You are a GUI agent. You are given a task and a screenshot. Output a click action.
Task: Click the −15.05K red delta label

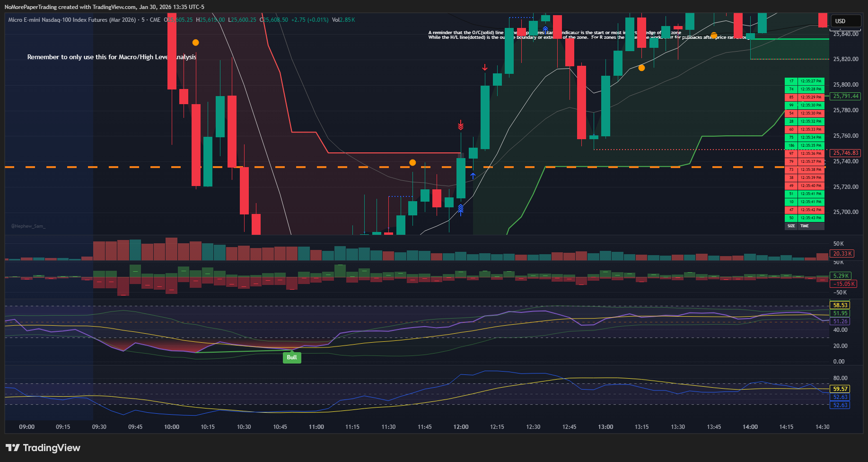click(844, 284)
